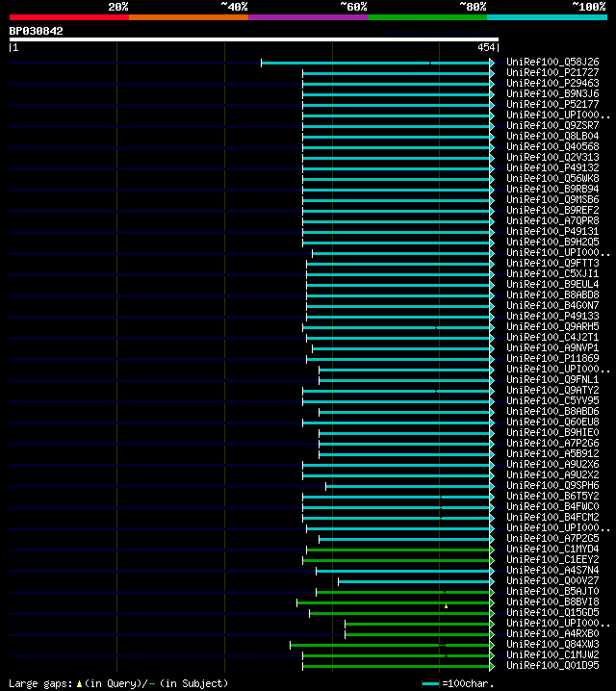Select the query name BP030842
The image size is (616, 691).
[37, 31]
